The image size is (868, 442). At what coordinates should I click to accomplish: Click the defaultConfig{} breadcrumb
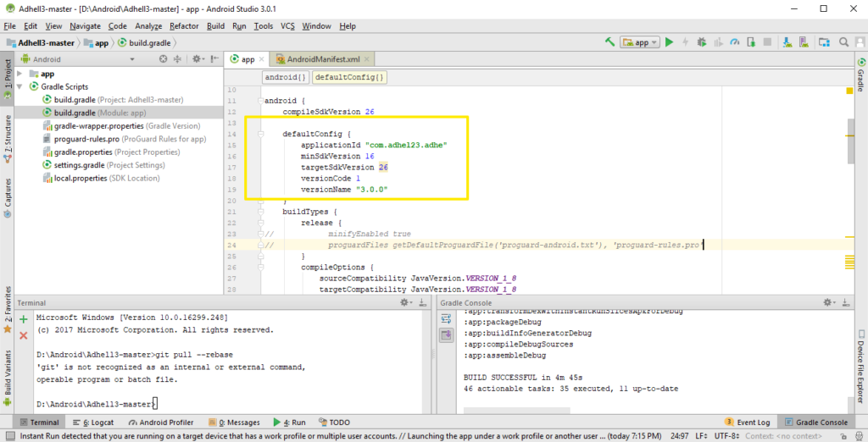click(349, 77)
